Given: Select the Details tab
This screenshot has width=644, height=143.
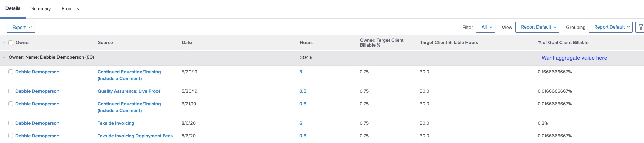Looking at the screenshot, I should [x=13, y=8].
